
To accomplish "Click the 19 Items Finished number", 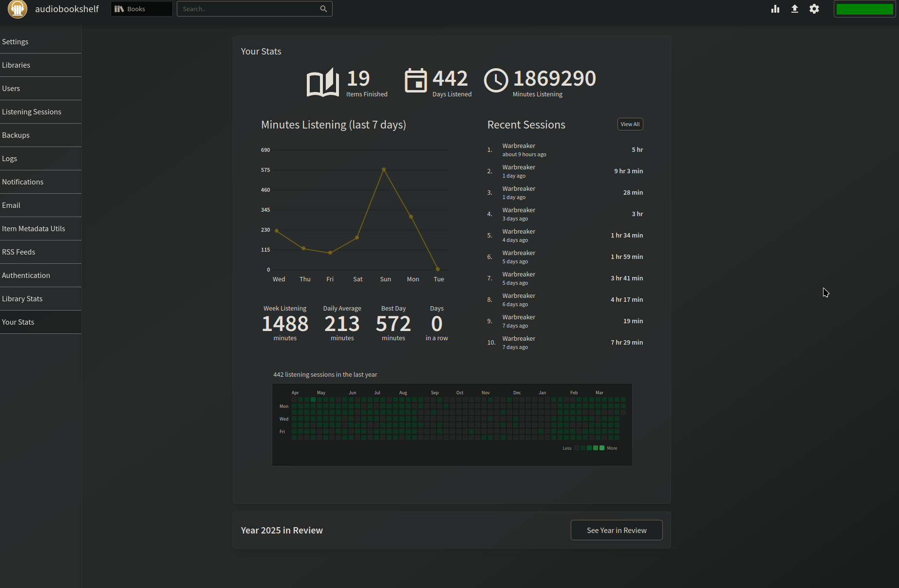I will [x=358, y=78].
